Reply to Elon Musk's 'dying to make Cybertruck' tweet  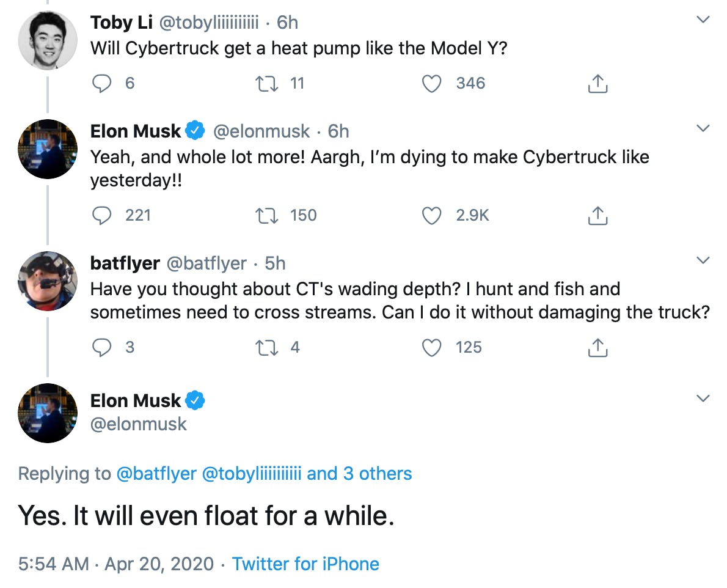click(x=102, y=215)
